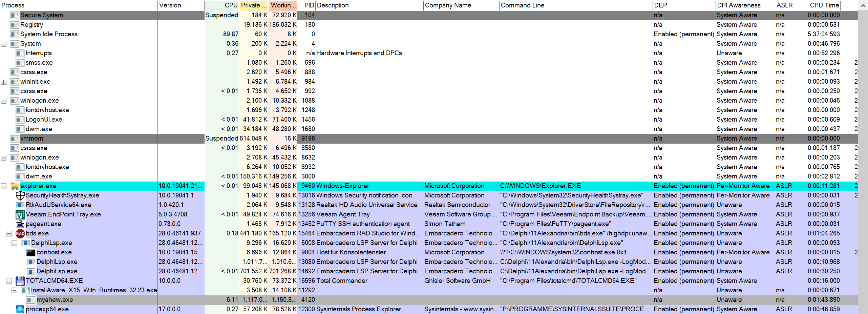Click the RtkAudUService64.exe icon
This screenshot has width=868, height=314.
click(x=20, y=205)
